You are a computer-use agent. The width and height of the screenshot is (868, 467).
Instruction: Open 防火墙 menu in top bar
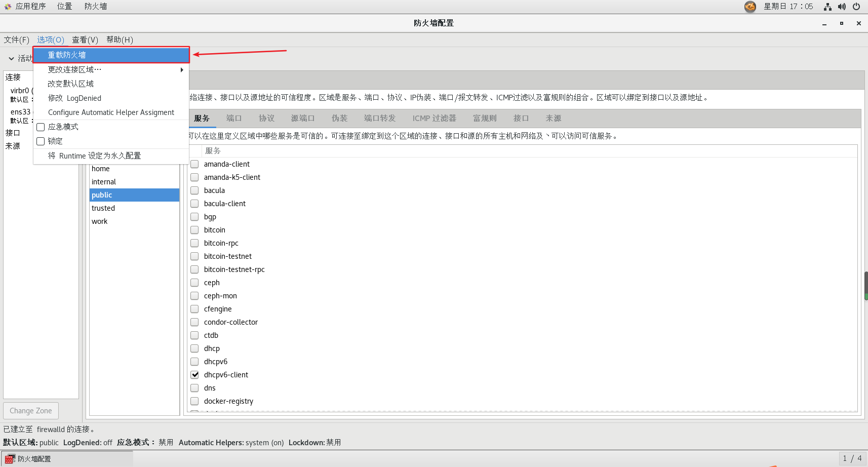pos(96,7)
